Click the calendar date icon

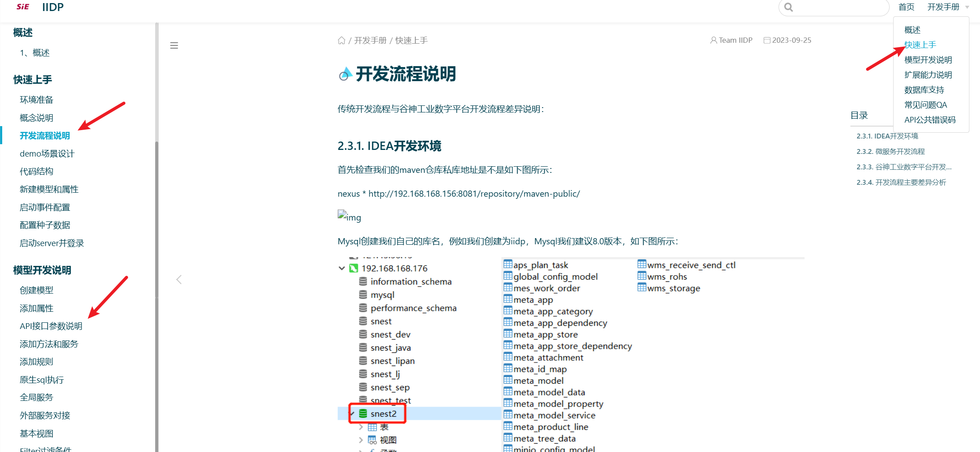[767, 40]
